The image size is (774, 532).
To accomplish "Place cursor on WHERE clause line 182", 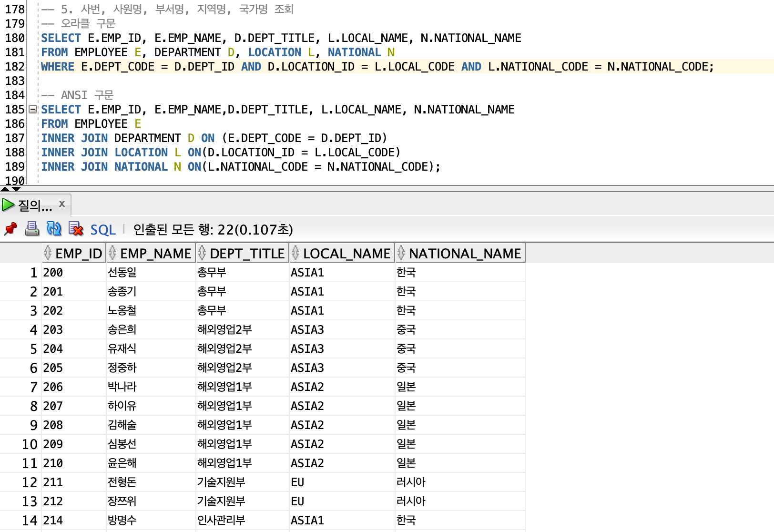I will coord(377,66).
